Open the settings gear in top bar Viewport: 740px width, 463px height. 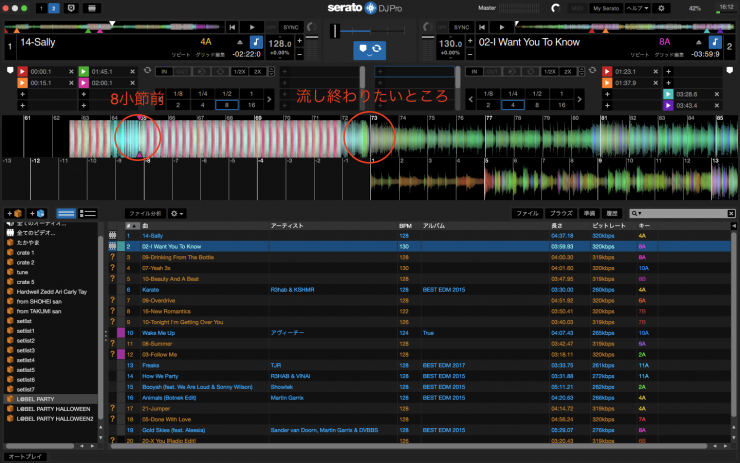click(x=661, y=8)
